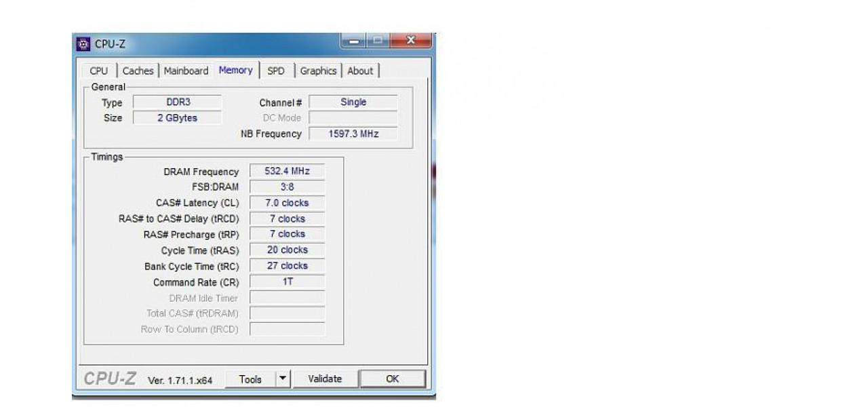Click the empty DRAM Idle Timer field
The image size is (868, 407).
288,298
